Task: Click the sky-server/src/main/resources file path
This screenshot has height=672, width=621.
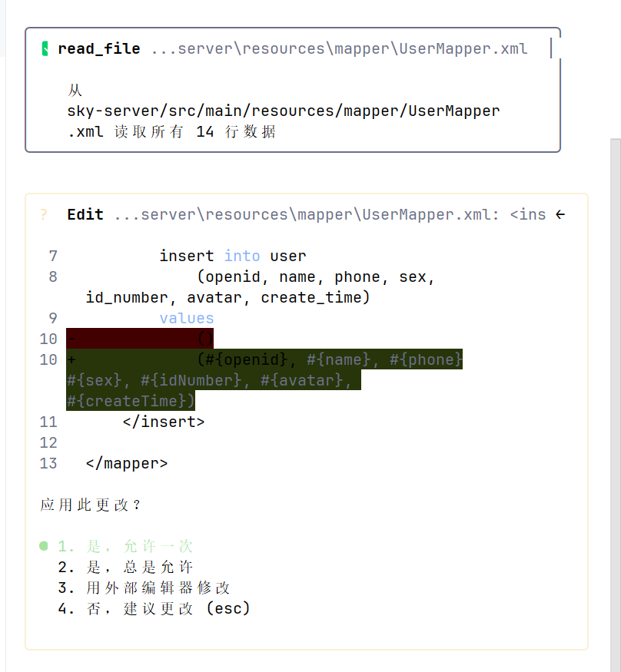Action: pos(283,111)
